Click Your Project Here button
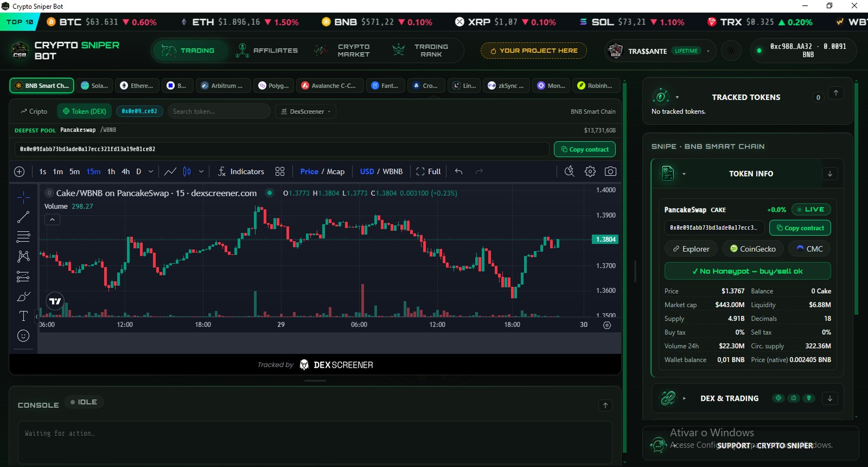The height and width of the screenshot is (467, 868). pos(534,51)
